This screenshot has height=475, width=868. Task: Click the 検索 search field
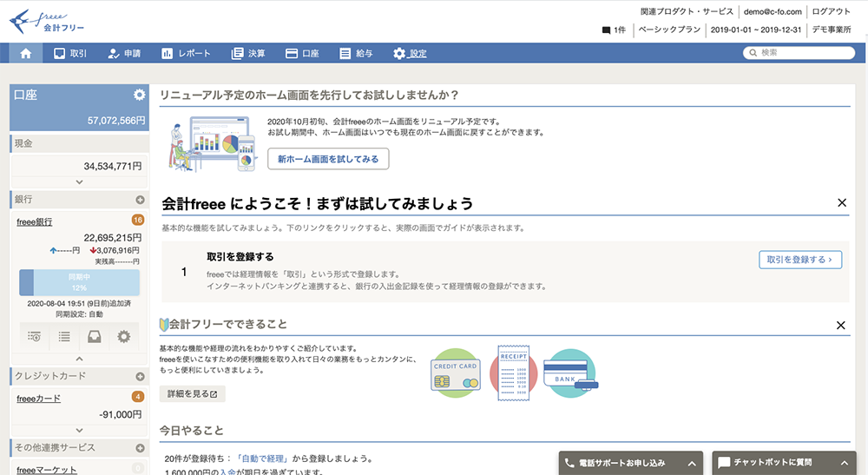pos(800,53)
